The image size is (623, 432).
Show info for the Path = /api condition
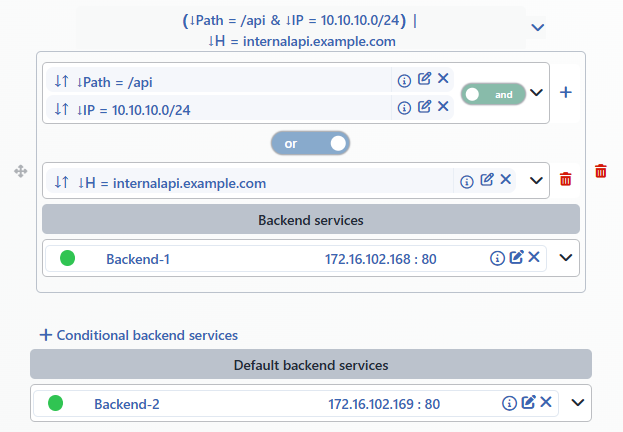[404, 81]
